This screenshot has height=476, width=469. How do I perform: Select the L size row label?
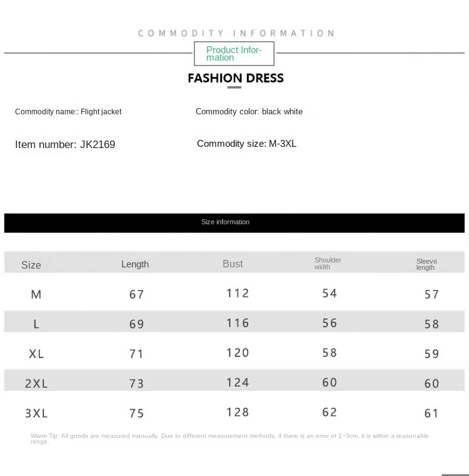coord(36,324)
